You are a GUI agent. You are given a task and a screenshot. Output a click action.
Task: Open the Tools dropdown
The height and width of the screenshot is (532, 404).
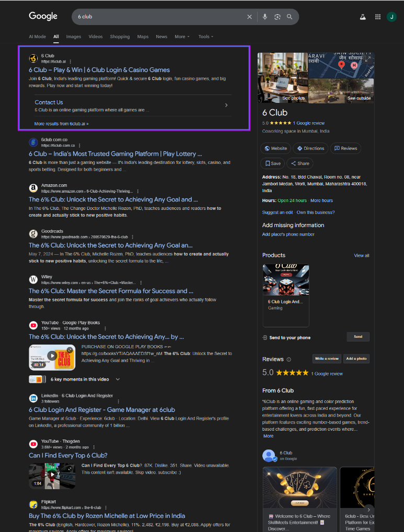pos(205,37)
